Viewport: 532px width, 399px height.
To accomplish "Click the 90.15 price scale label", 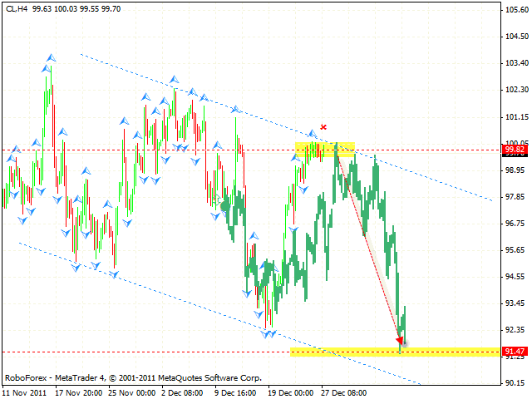I will pos(513,383).
